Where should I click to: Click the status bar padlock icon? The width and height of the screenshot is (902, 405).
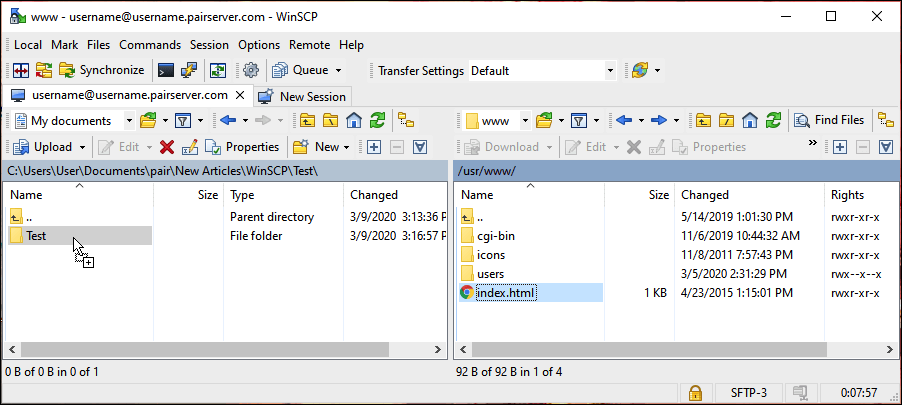[695, 393]
